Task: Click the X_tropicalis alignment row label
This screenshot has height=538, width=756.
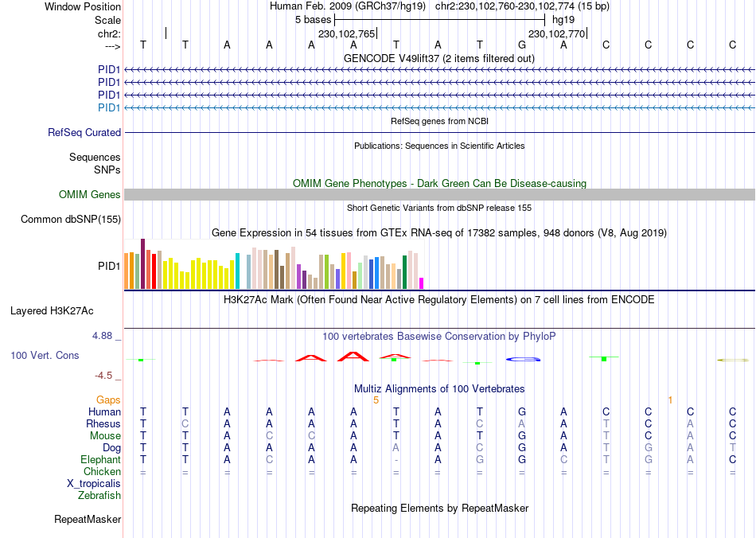Action: coord(94,484)
